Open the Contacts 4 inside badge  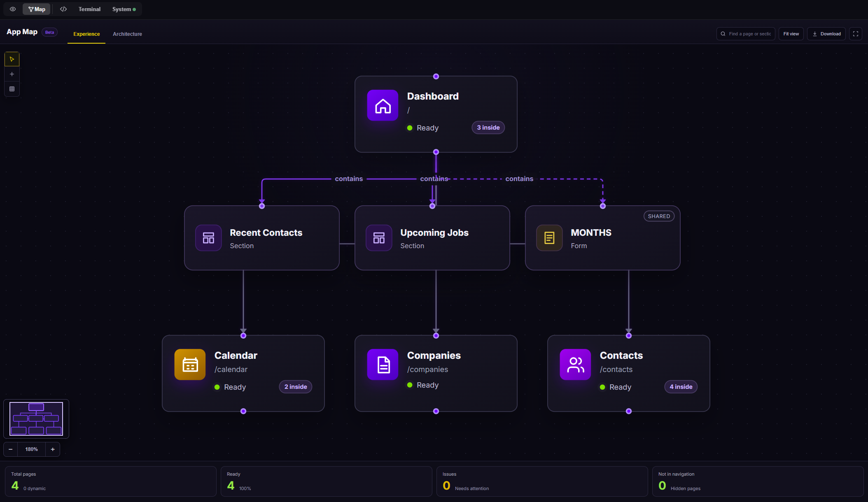(681, 387)
